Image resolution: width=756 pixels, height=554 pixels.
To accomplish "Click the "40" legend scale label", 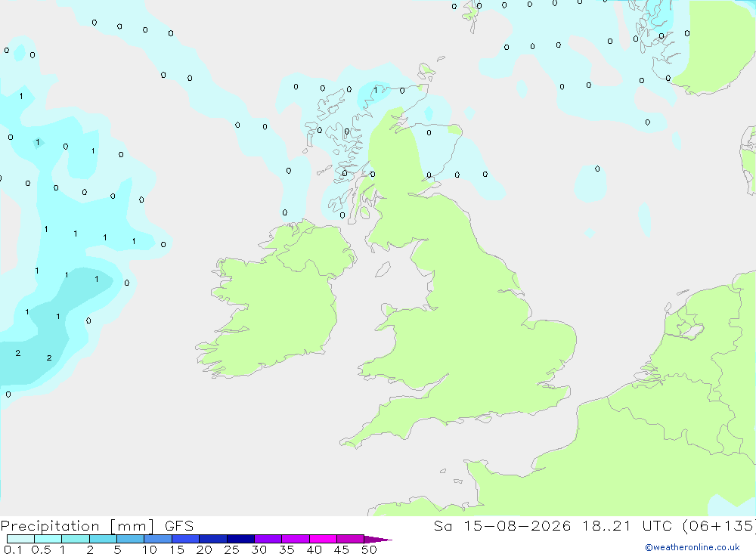I will 314,549.
